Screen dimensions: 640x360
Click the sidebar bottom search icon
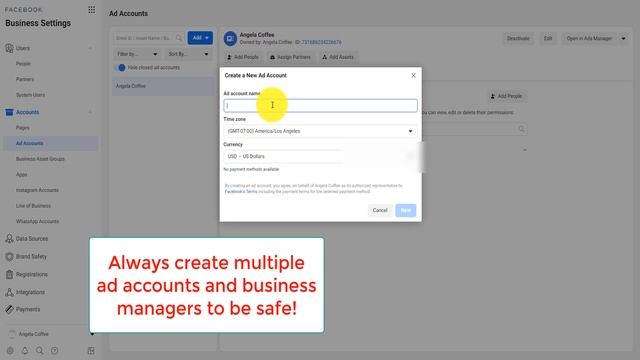point(40,351)
